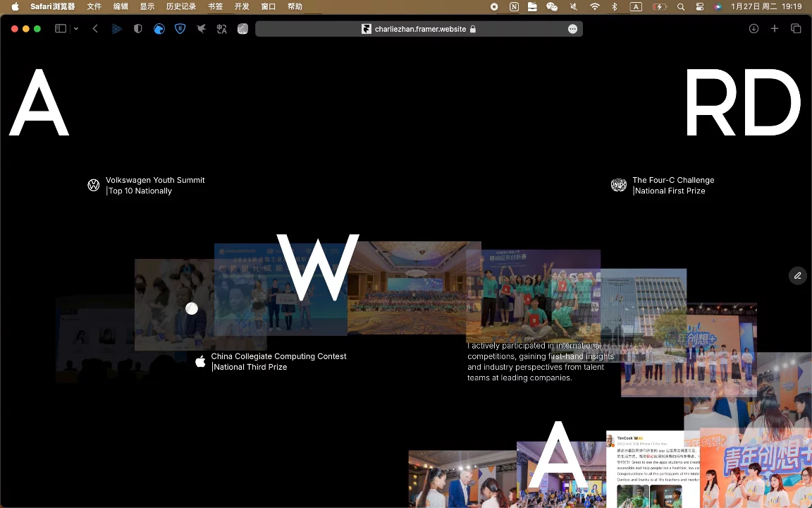Click the blue pause-shield ad blocker icon
Screen dimensions: 812x508
pos(180,29)
